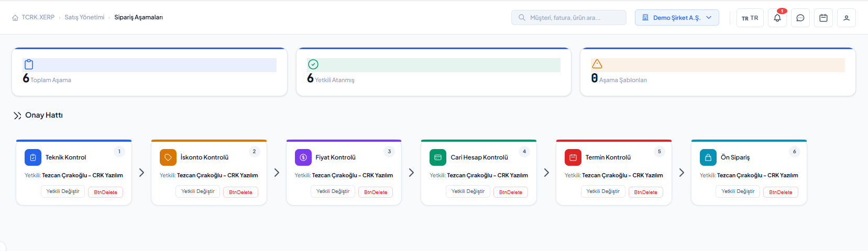This screenshot has width=868, height=251.
Task: Click BtnDelete on Teknik Kontrol card
Action: (106, 192)
